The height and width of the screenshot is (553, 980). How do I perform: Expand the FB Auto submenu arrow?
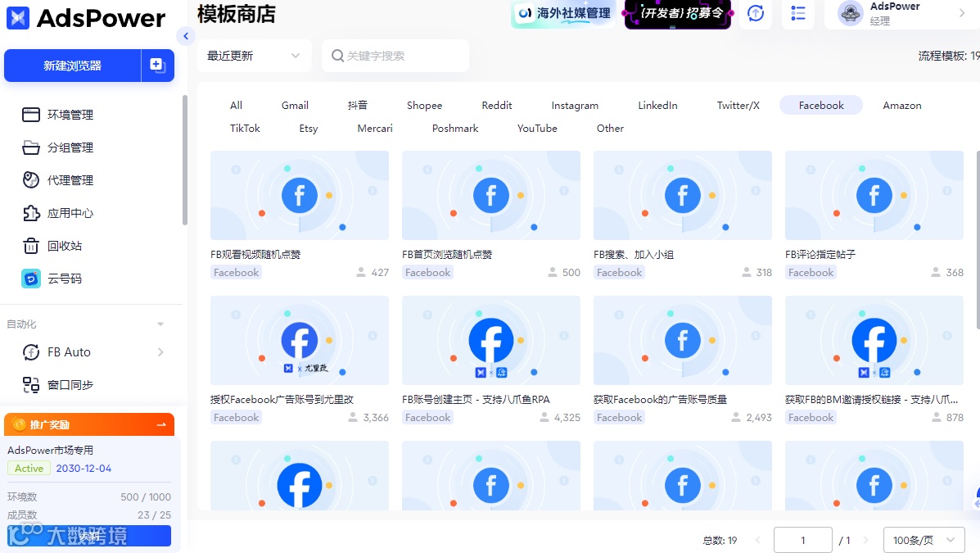[x=160, y=352]
